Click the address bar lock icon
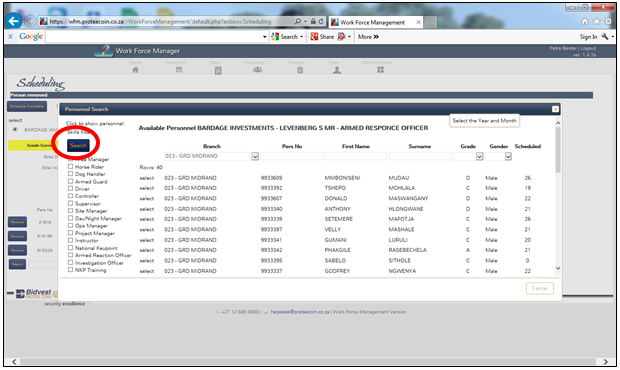620x370 pixels. tap(313, 21)
